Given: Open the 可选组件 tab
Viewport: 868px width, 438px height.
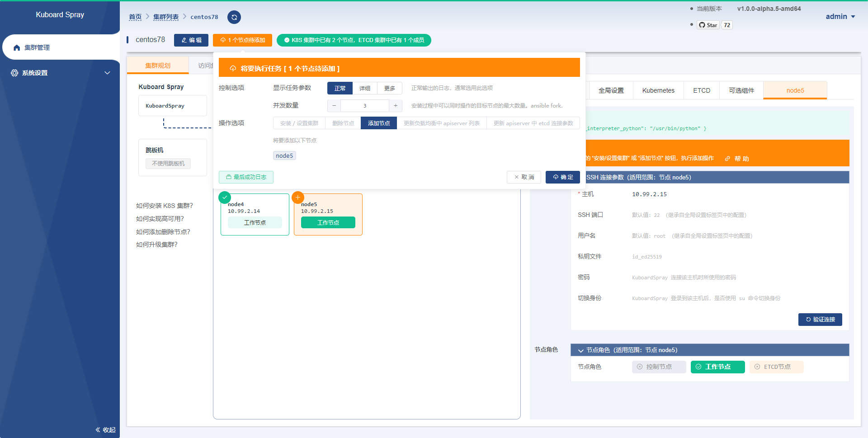Looking at the screenshot, I should [741, 90].
